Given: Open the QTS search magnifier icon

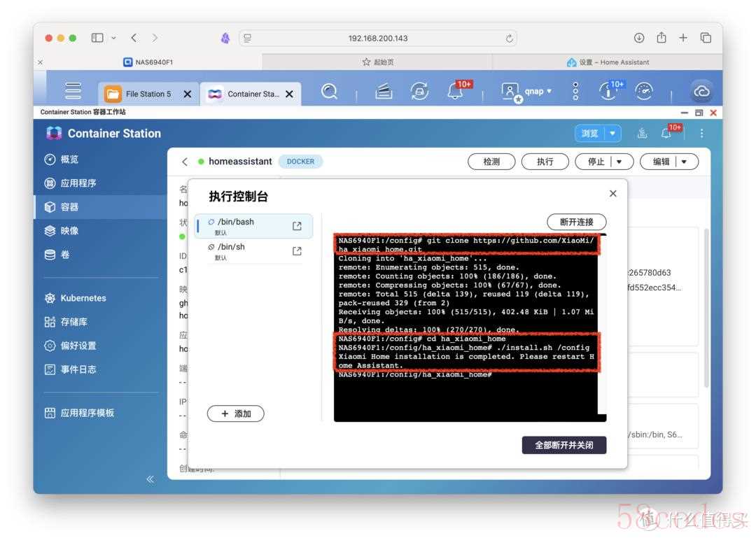Looking at the screenshot, I should (329, 91).
